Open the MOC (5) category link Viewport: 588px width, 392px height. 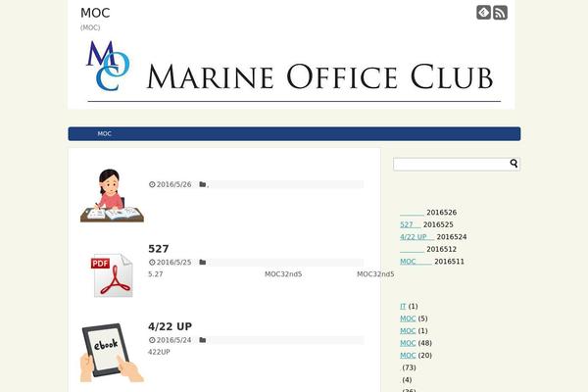pyautogui.click(x=408, y=318)
